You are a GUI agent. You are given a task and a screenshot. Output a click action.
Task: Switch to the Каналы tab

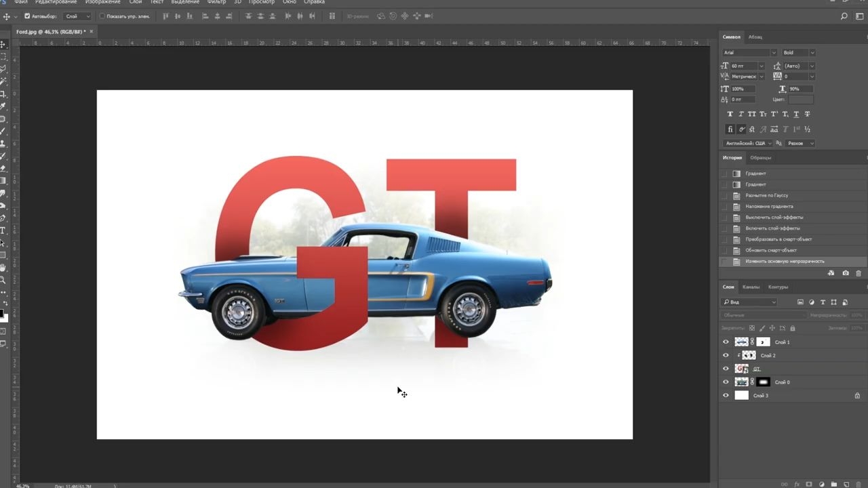tap(751, 287)
